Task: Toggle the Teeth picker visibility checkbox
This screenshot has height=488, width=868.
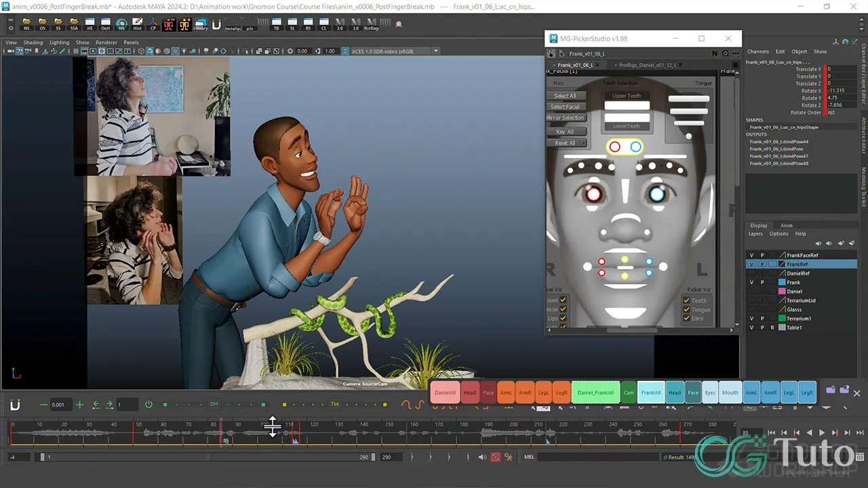Action: click(x=686, y=300)
